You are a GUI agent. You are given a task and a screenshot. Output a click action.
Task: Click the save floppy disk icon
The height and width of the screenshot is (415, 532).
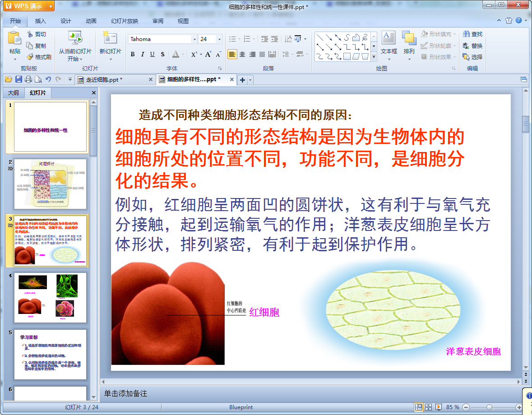[19, 80]
